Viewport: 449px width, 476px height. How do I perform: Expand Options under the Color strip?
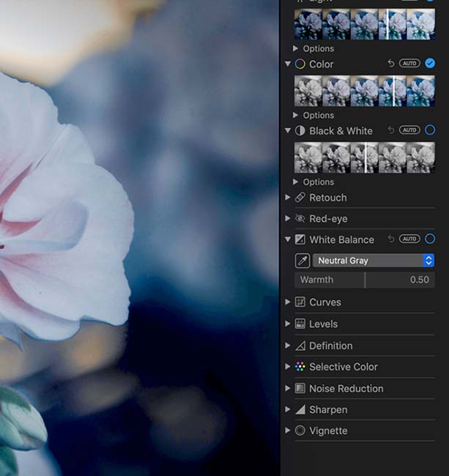295,115
